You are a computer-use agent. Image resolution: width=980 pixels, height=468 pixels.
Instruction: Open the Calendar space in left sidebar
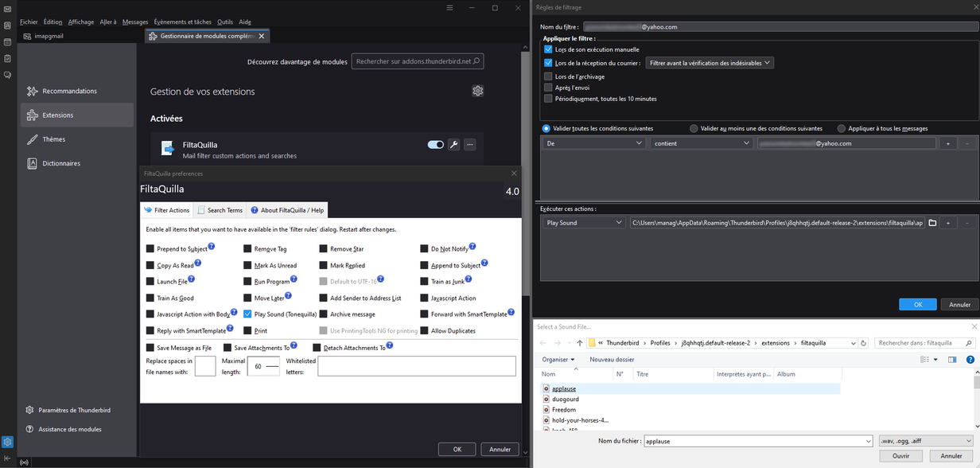point(7,42)
